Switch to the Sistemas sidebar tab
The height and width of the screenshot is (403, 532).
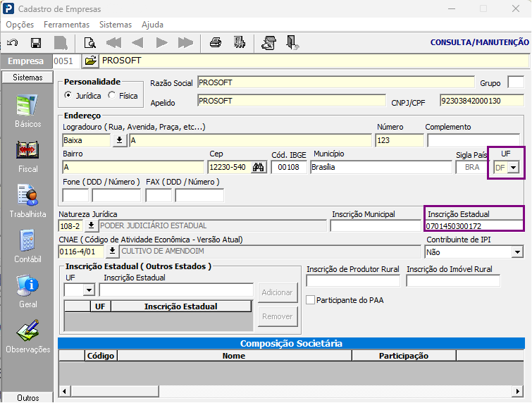coord(27,77)
